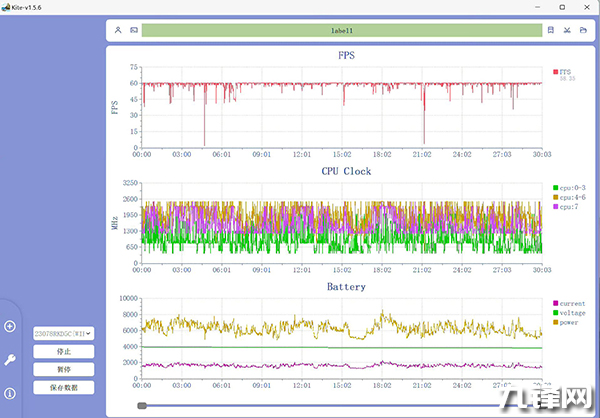The width and height of the screenshot is (600, 418).
Task: Click the 保存数据 (save data) button
Action: (x=63, y=387)
